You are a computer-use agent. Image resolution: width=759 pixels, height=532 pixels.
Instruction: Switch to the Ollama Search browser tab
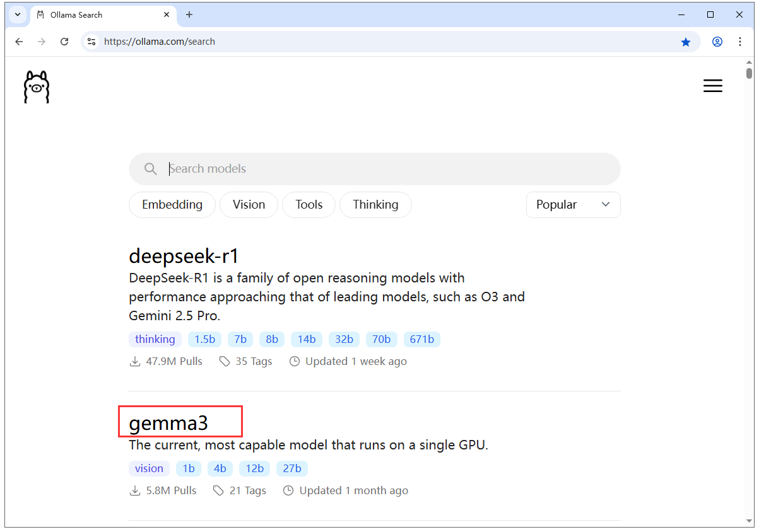[93, 14]
